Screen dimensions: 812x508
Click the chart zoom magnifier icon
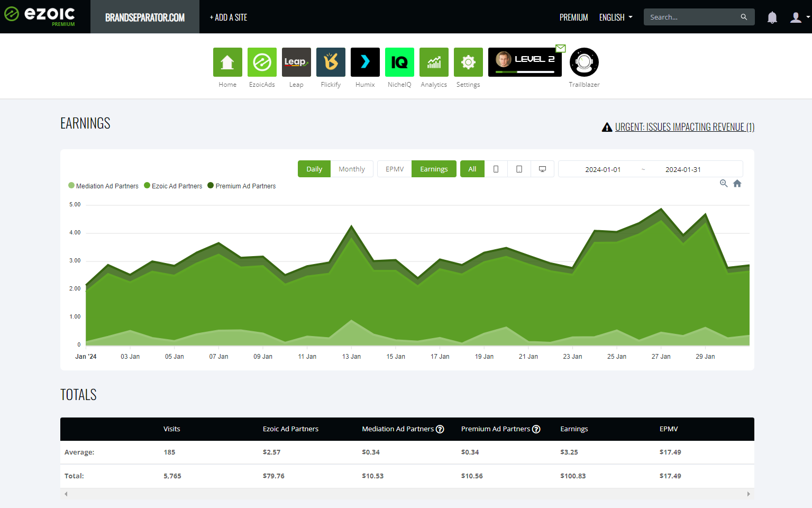click(x=724, y=183)
